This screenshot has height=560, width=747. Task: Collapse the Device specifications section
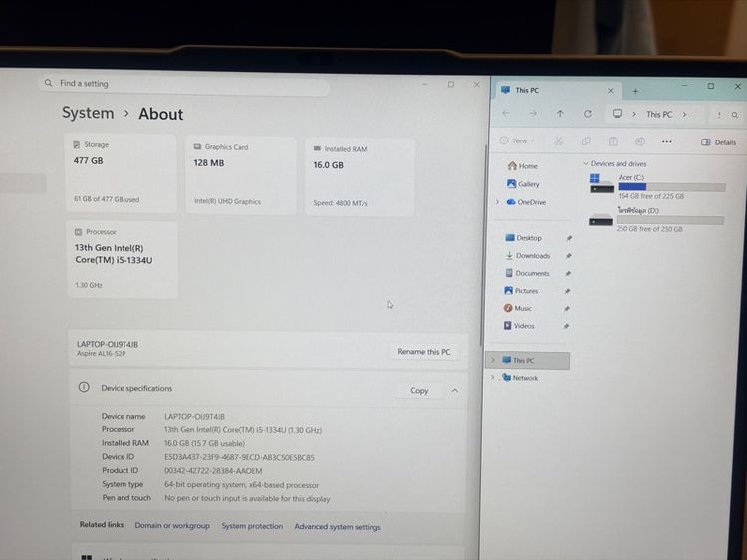pyautogui.click(x=455, y=391)
